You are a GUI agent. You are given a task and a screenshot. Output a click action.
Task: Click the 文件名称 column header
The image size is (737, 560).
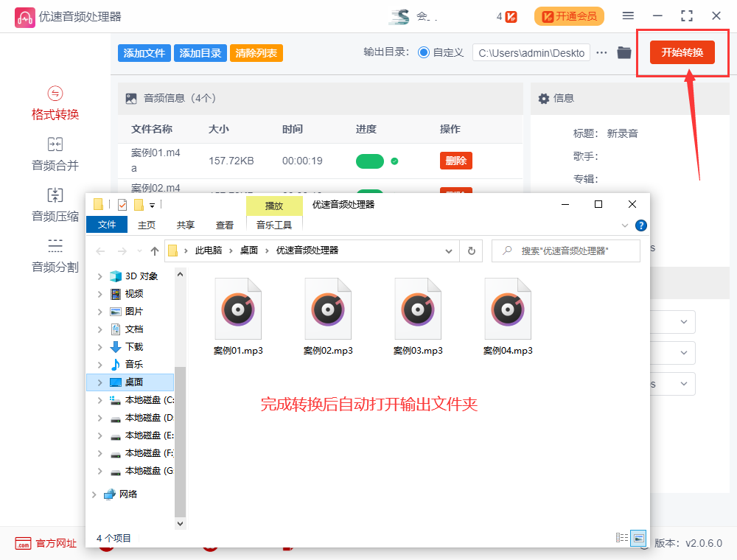pos(152,129)
